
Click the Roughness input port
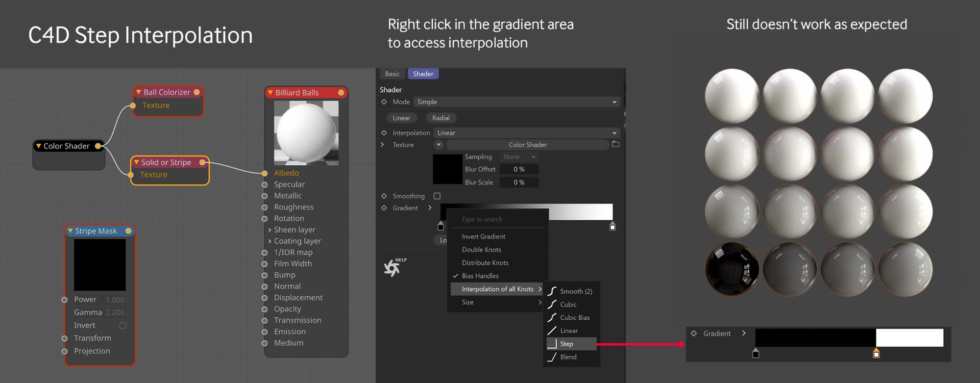pos(265,207)
